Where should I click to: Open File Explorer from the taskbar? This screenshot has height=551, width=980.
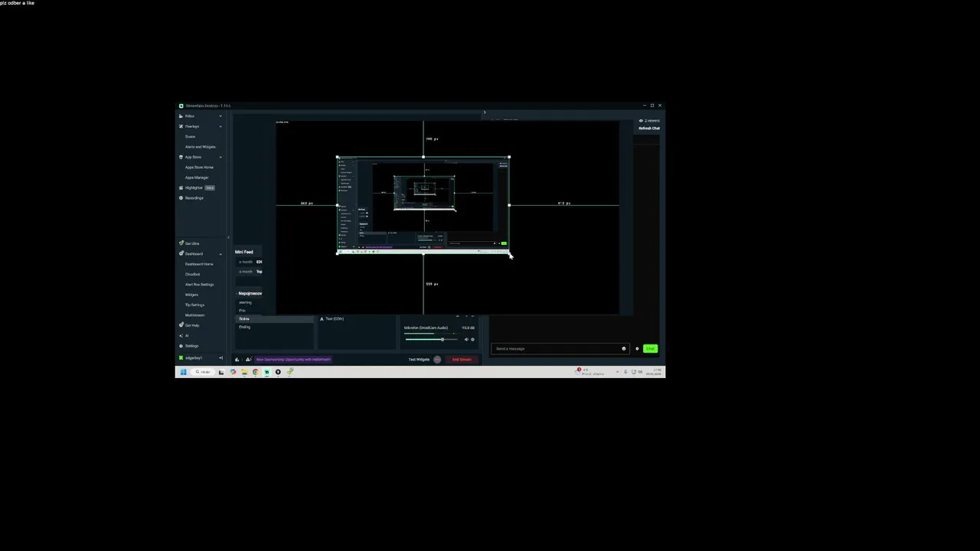[244, 372]
